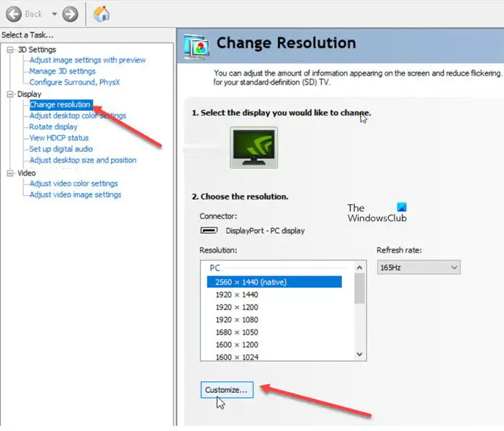The image size is (504, 431).
Task: Click the Change Resolution header icon
Action: pos(197,47)
